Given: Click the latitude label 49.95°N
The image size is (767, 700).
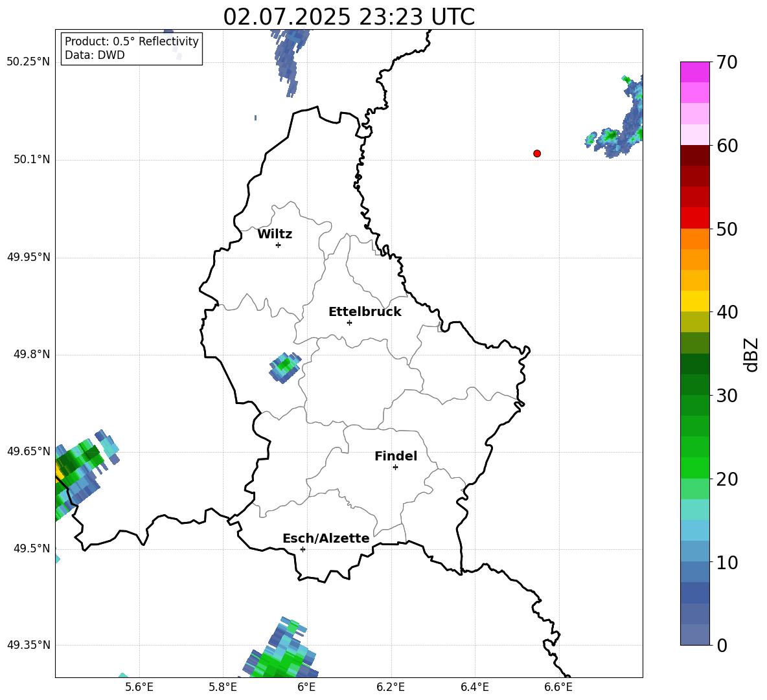Looking at the screenshot, I should click(28, 257).
